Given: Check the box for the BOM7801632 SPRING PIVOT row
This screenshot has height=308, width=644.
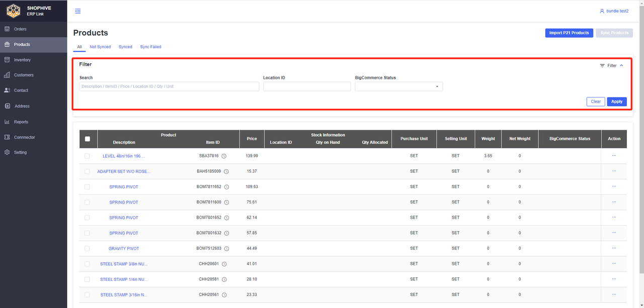Looking at the screenshot, I should pyautogui.click(x=87, y=233).
